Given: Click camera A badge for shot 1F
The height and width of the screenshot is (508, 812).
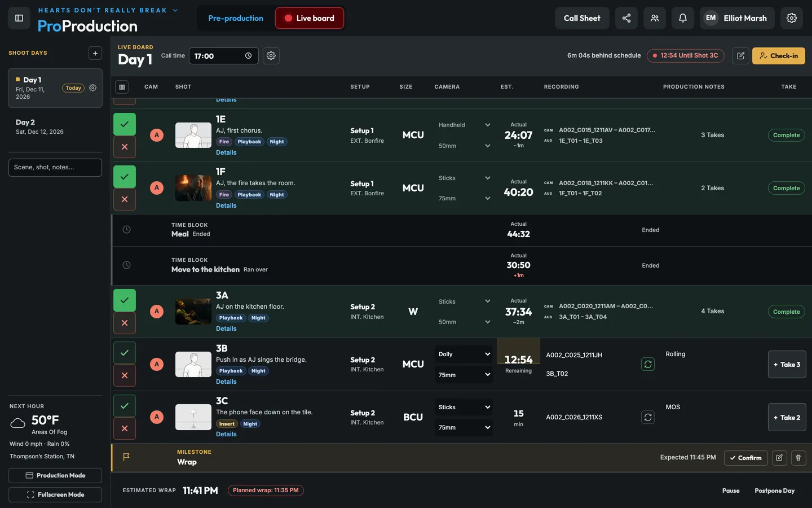Looking at the screenshot, I should pos(157,188).
